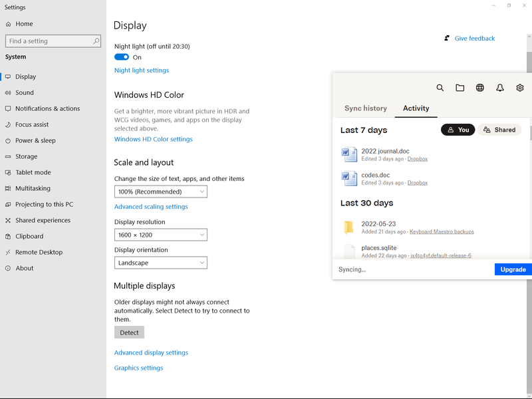Click the 2022-05-23 folder icon
532x399 pixels.
pyautogui.click(x=348, y=227)
